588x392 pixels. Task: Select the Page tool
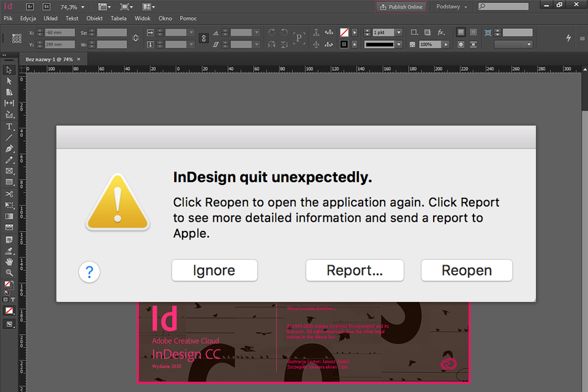tap(9, 92)
